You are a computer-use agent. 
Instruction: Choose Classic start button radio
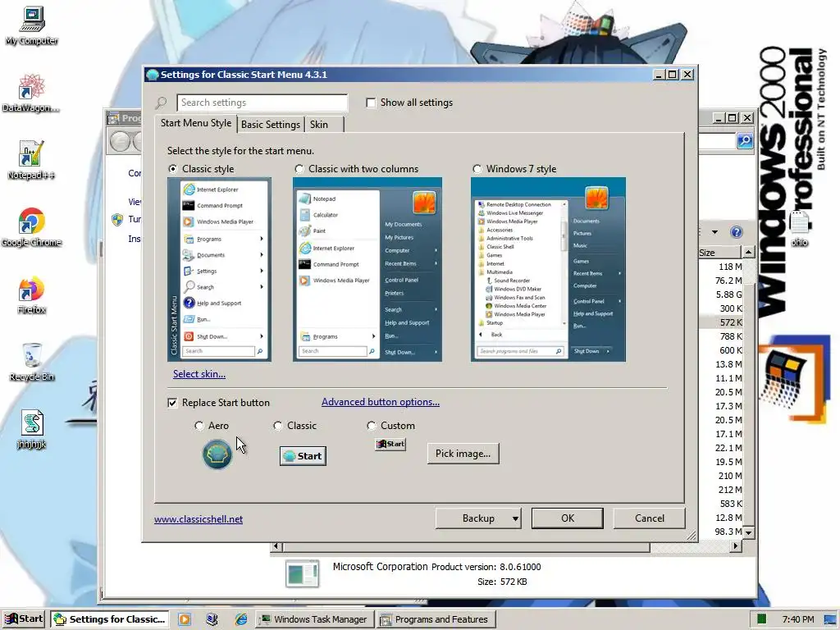tap(277, 426)
